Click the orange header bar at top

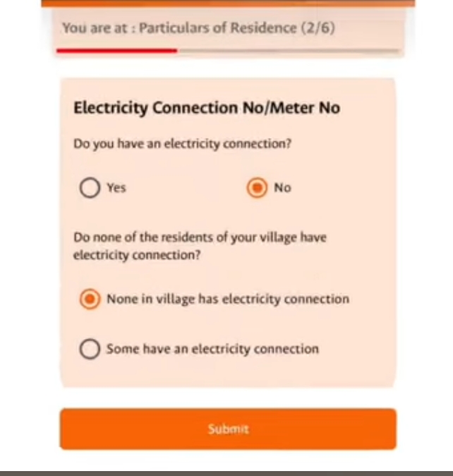point(227,4)
